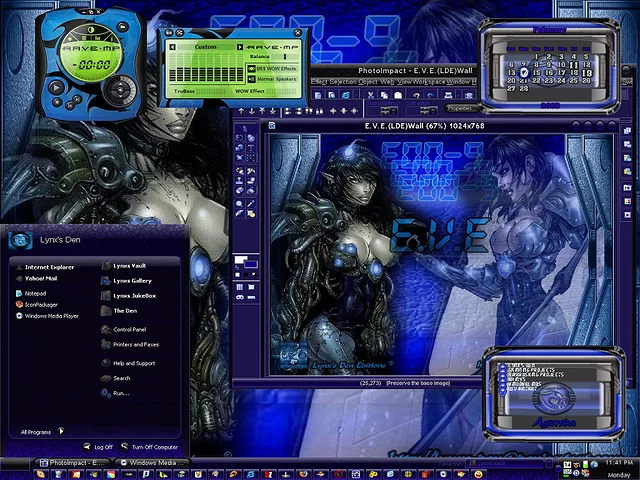Switch to PhotoImpact taskbar button
The height and width of the screenshot is (480, 640).
click(73, 463)
